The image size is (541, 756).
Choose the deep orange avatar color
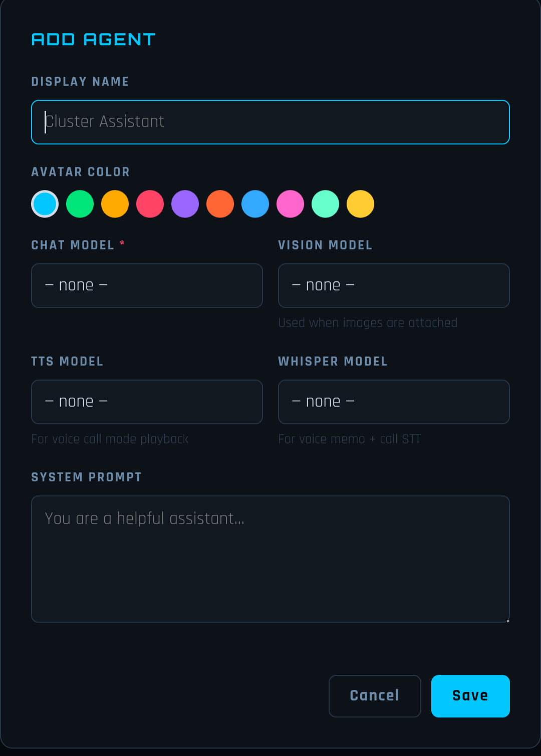(220, 204)
